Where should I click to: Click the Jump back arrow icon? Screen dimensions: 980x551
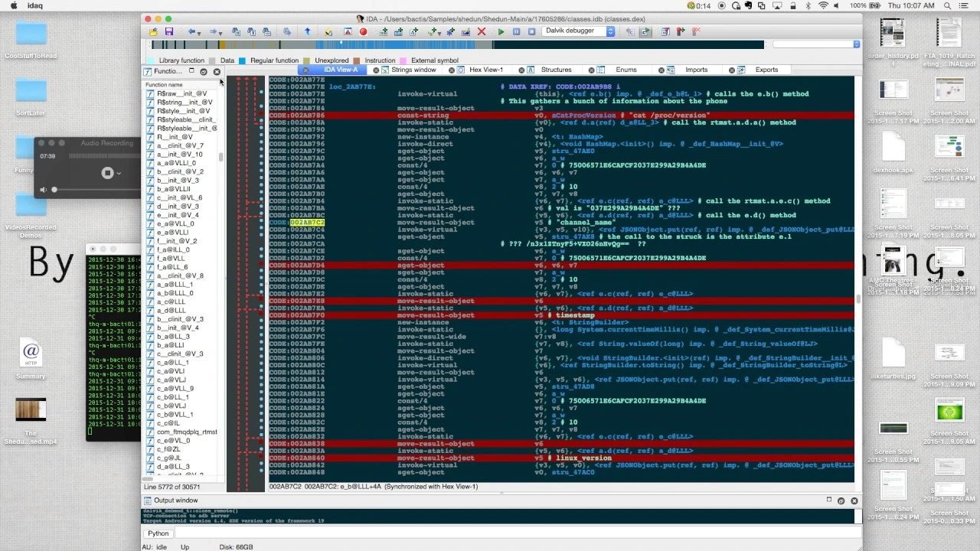tap(191, 32)
